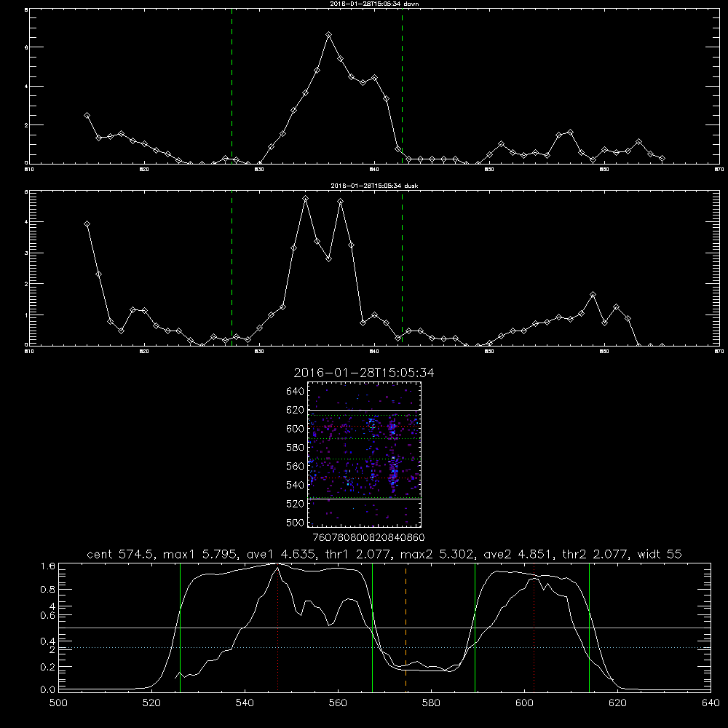Click the dusk plot title text
This screenshot has width=728, height=728.
(375, 186)
